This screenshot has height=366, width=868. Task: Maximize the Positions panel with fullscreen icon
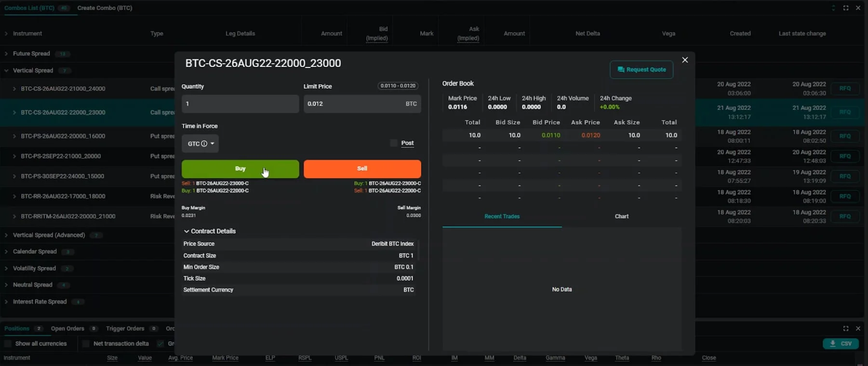846,328
